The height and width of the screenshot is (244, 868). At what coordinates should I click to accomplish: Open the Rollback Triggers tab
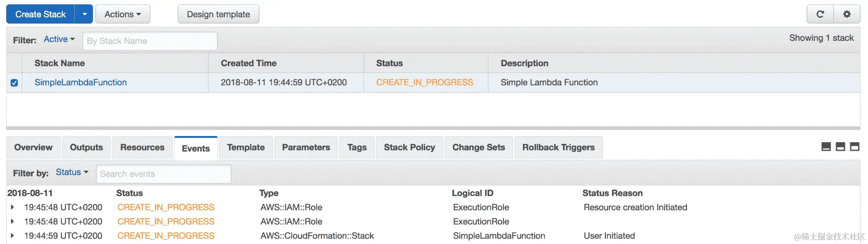click(x=558, y=148)
